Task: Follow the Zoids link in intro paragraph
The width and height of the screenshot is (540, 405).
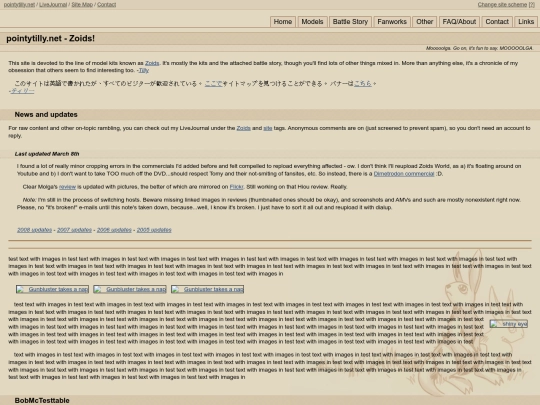Action: click(x=152, y=63)
